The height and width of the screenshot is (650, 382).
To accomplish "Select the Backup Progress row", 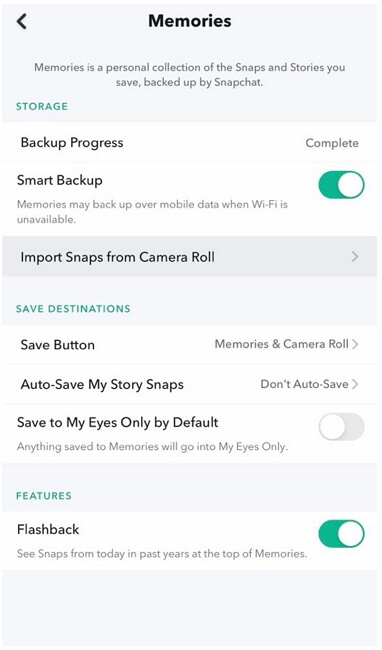I will click(x=190, y=143).
